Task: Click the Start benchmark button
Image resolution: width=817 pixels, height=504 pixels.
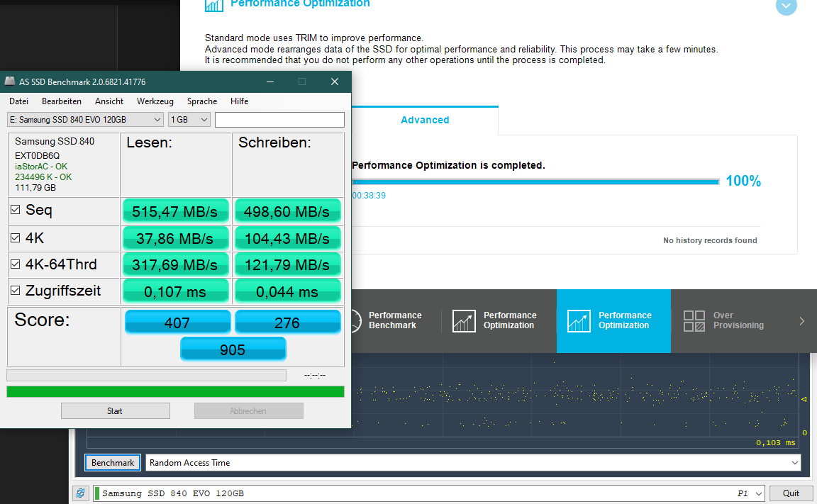Action: 115,411
